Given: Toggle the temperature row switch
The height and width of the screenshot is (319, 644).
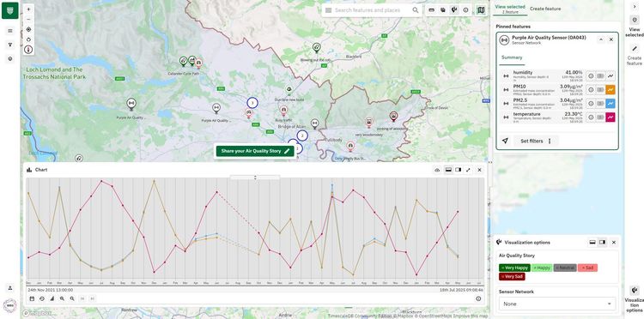Looking at the screenshot, I should tap(600, 117).
